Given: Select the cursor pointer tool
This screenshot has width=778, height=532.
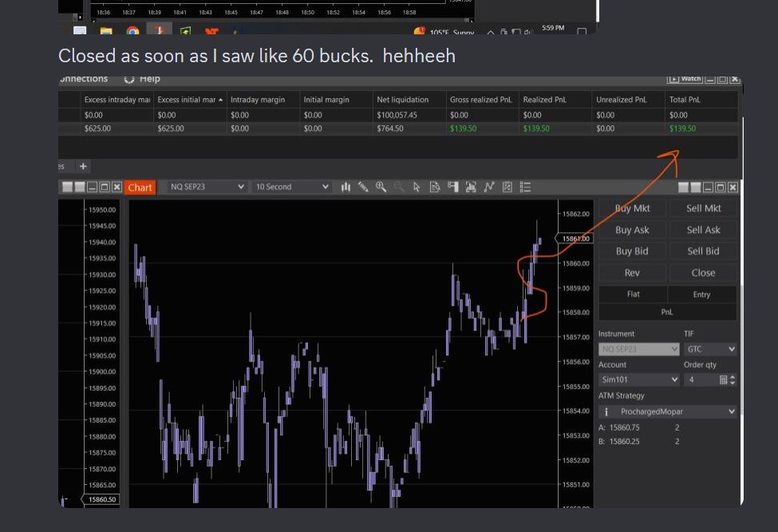Looking at the screenshot, I should coord(417,187).
